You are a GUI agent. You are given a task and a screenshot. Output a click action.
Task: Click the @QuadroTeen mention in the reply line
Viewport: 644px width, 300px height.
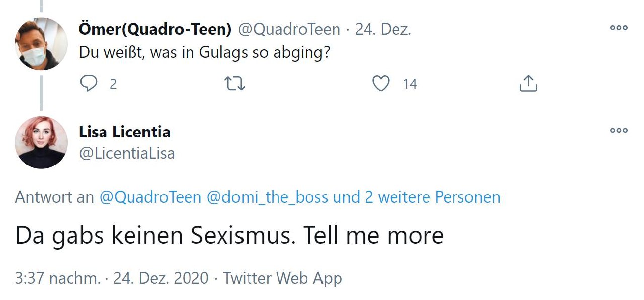click(x=150, y=197)
